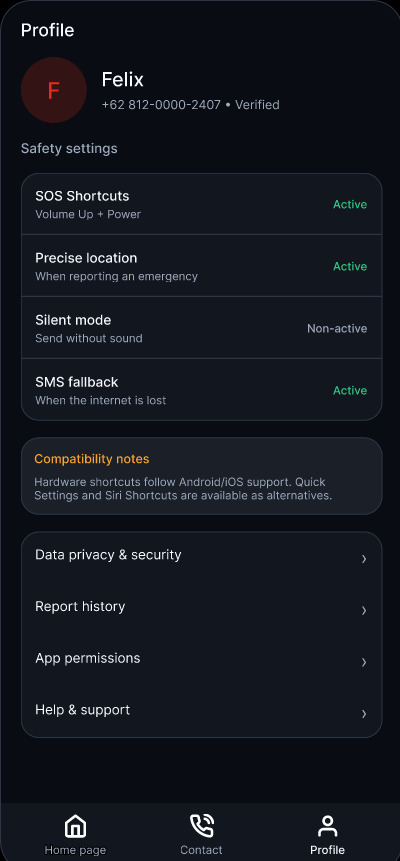The image size is (400, 861).
Task: Tap the Compatibility notes card
Action: (x=201, y=476)
